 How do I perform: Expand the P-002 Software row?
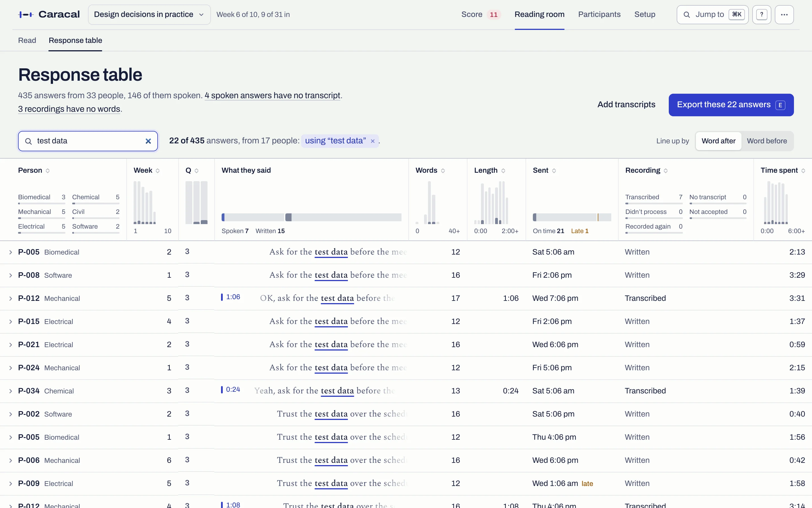coord(11,415)
